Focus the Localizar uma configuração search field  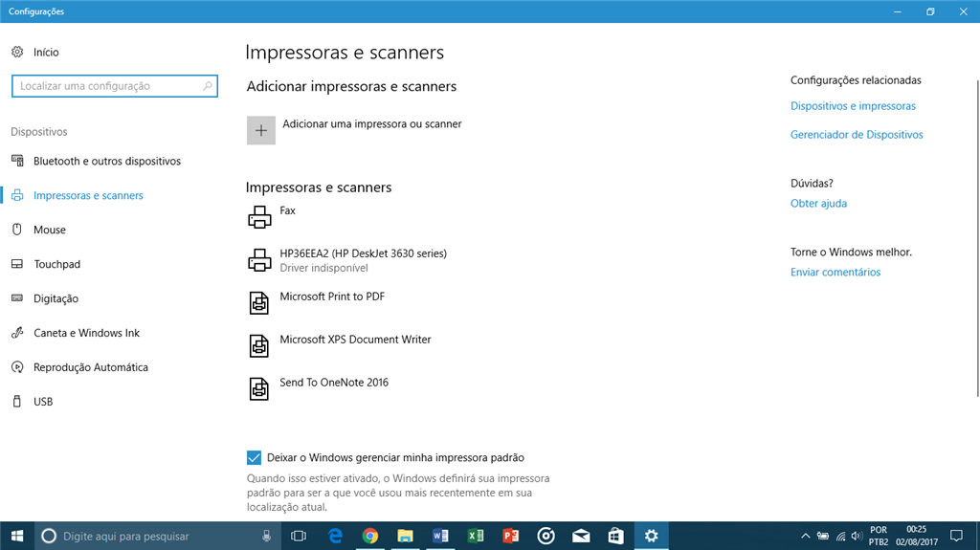115,86
